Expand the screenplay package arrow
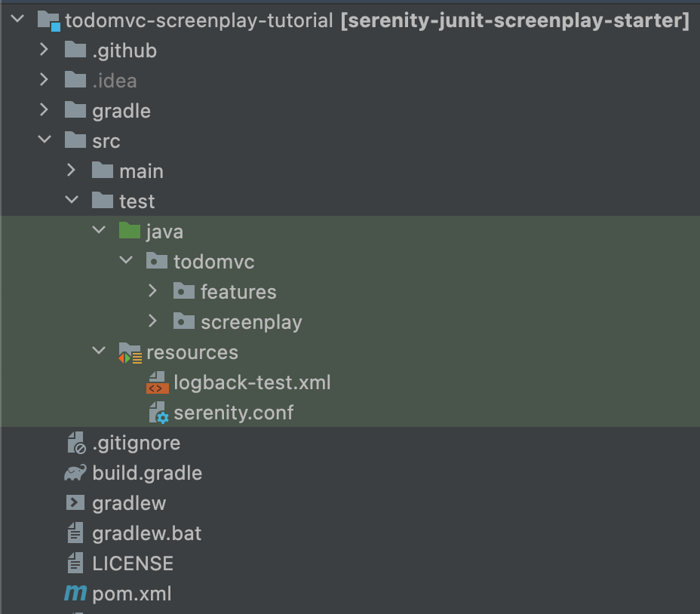The height and width of the screenshot is (614, 700). coord(153,322)
